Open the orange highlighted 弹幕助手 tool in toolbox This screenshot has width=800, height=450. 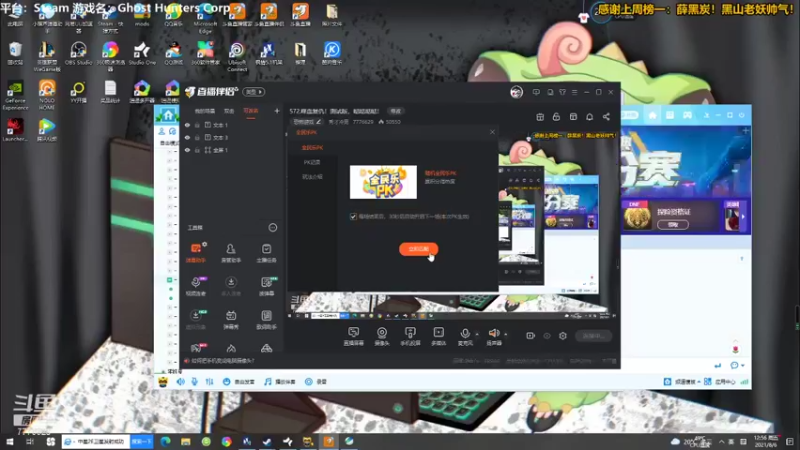[195, 253]
